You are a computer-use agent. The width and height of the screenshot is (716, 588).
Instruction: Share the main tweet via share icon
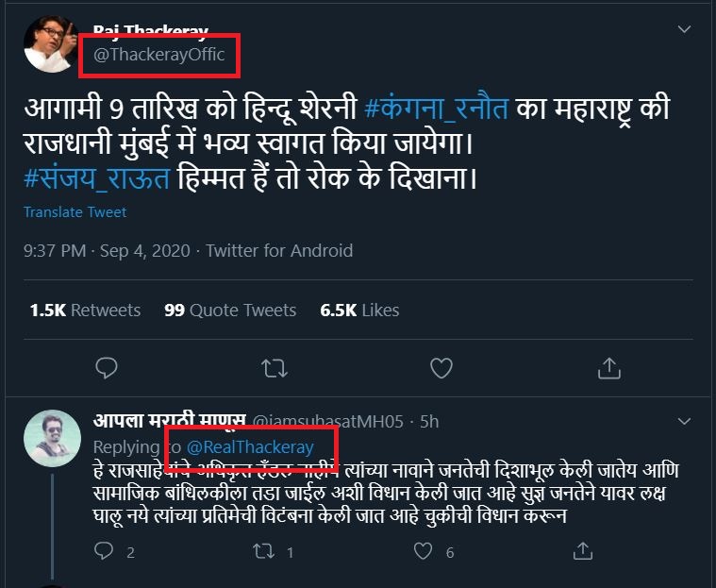tap(608, 366)
